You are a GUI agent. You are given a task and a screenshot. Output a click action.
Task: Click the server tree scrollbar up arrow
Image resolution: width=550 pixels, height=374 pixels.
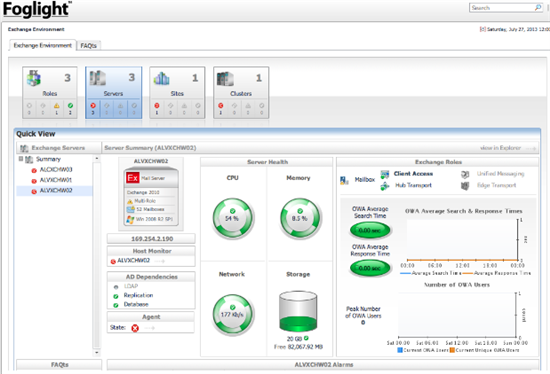97,159
